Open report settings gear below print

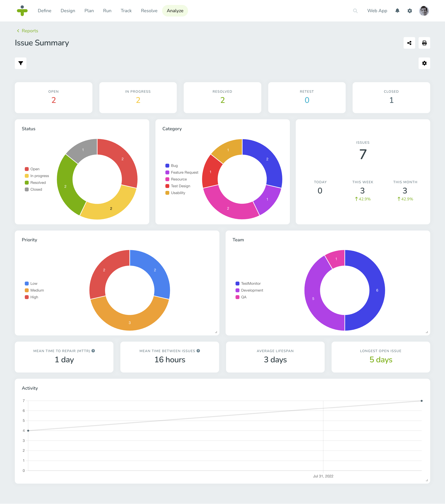click(424, 63)
